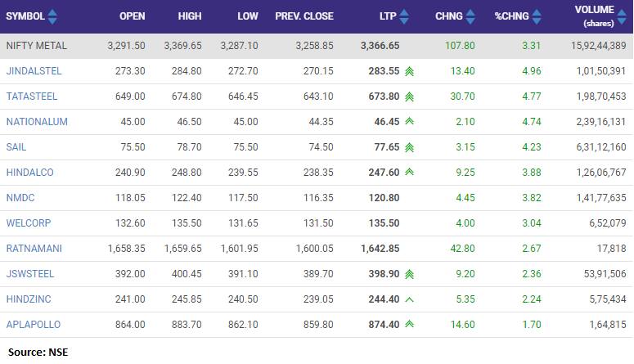Sort table by LTP column arrows
This screenshot has width=634, height=364.
[404, 16]
